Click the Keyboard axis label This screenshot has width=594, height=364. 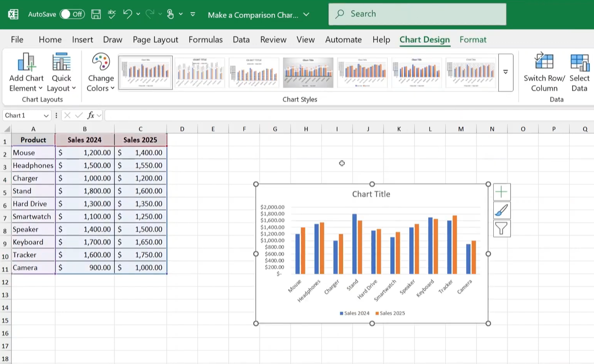click(425, 288)
